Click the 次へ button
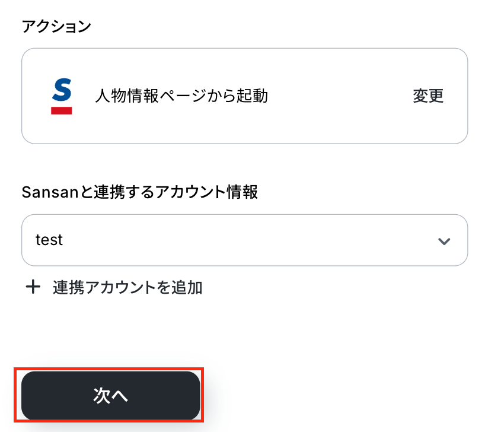Screen dimensions: 504x432 (x=110, y=395)
